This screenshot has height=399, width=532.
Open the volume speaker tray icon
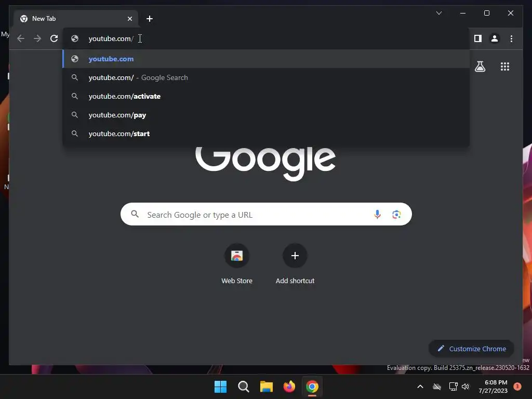(x=465, y=387)
